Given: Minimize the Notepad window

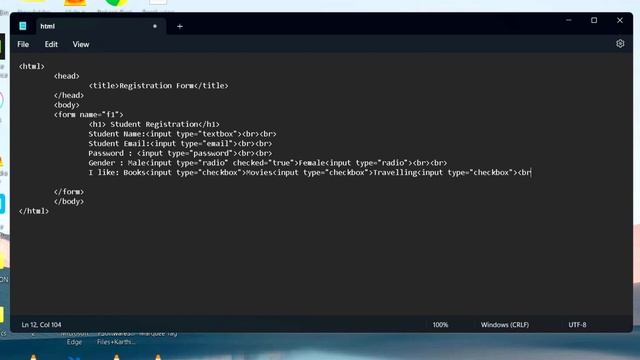Looking at the screenshot, I should 569,20.
